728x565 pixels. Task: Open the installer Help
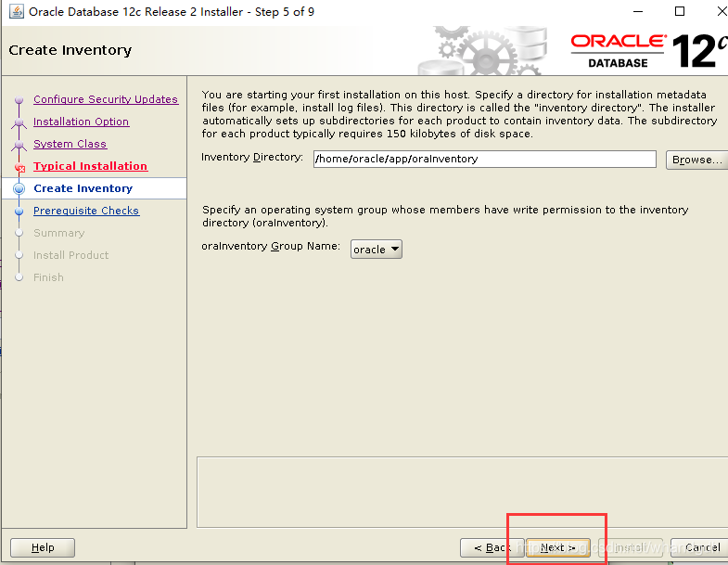(x=43, y=547)
